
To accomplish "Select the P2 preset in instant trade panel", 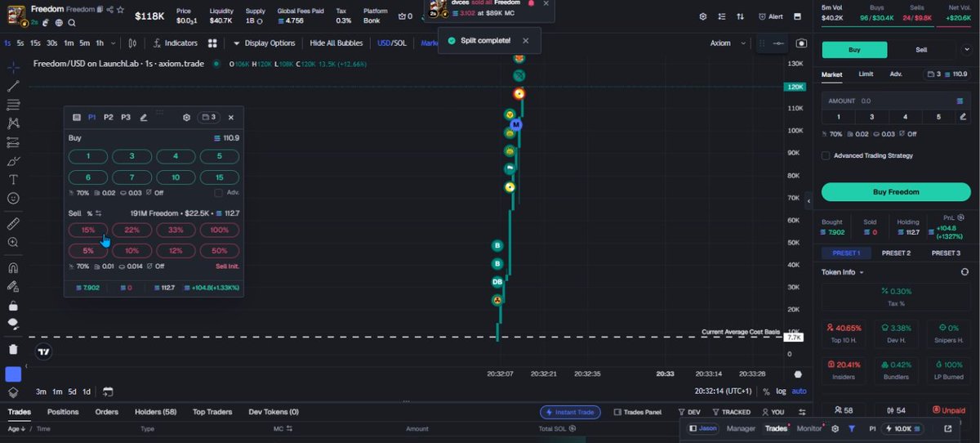I will pyautogui.click(x=109, y=118).
